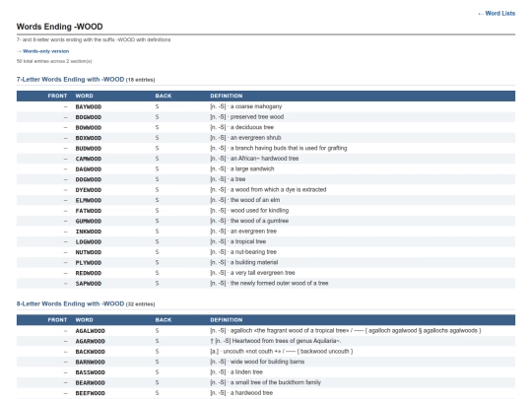
Task: Click the definition 'a large sandwich'
Action: [x=252, y=169]
